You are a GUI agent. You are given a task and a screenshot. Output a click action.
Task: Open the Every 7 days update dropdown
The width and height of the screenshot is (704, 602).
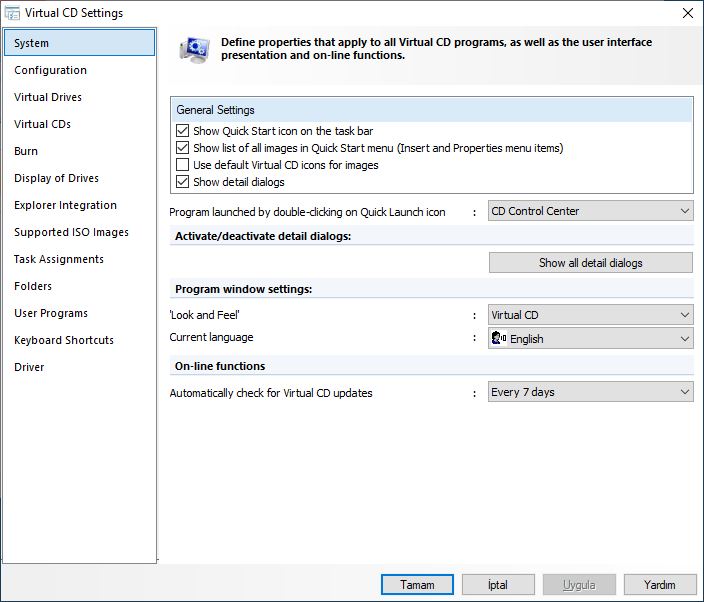pos(590,392)
